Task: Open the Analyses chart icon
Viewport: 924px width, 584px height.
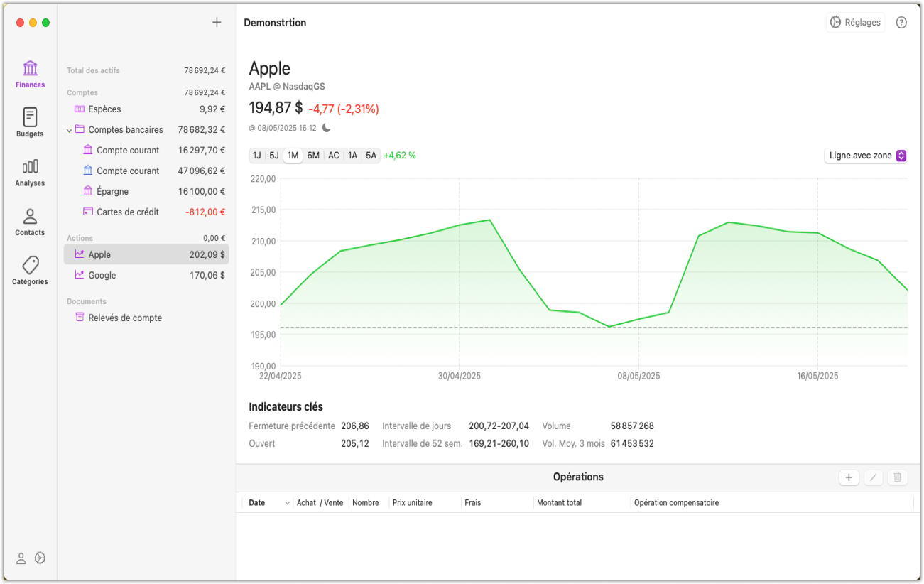Action: tap(30, 166)
